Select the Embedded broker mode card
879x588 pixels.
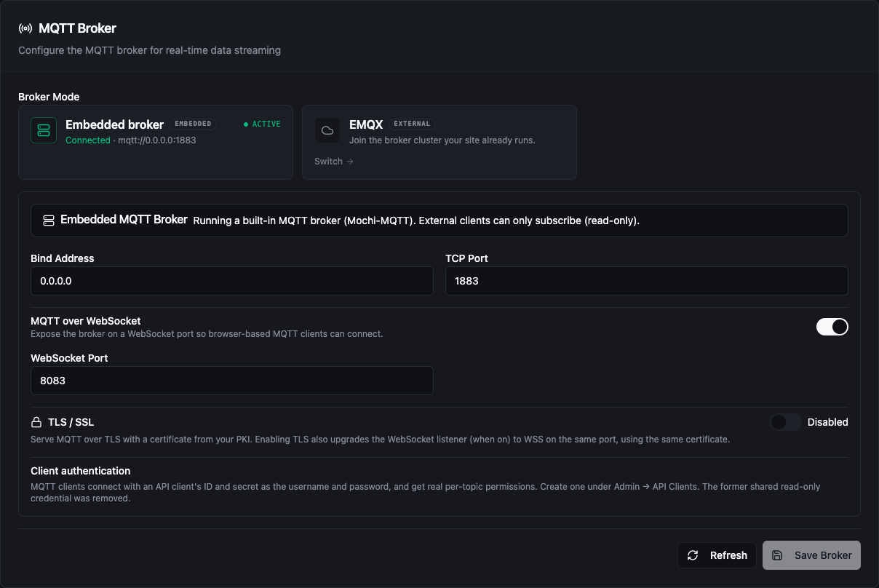click(x=156, y=142)
